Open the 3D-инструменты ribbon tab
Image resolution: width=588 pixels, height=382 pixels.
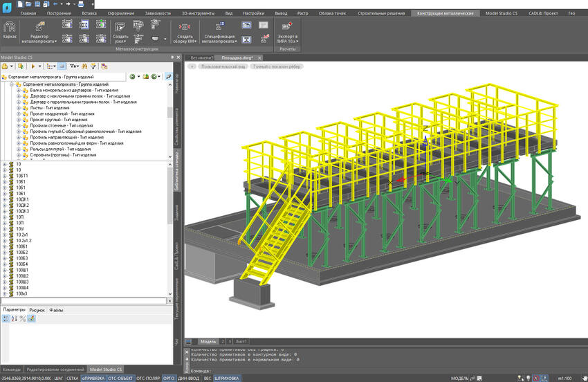coord(198,13)
